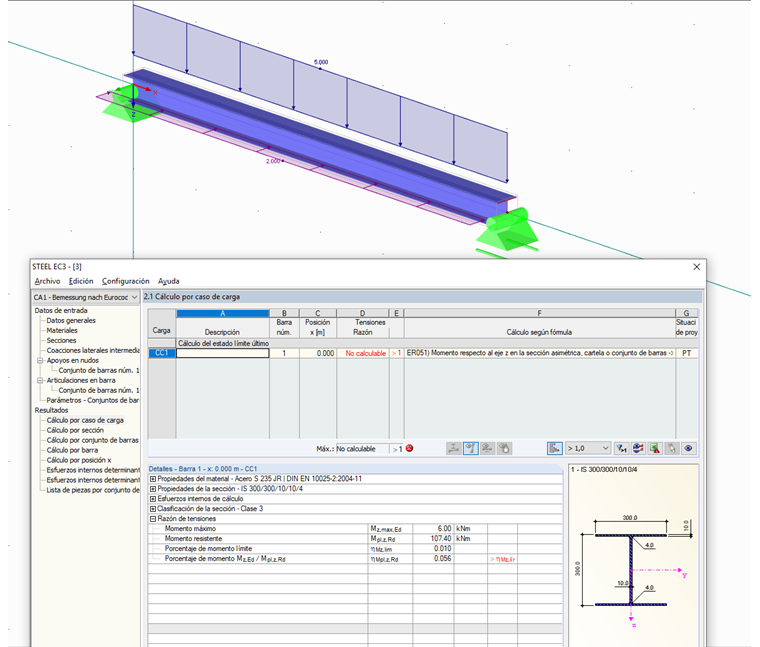Click the pick-member-in-graphic pointer icon
The height and width of the screenshot is (647, 760).
pos(672,448)
